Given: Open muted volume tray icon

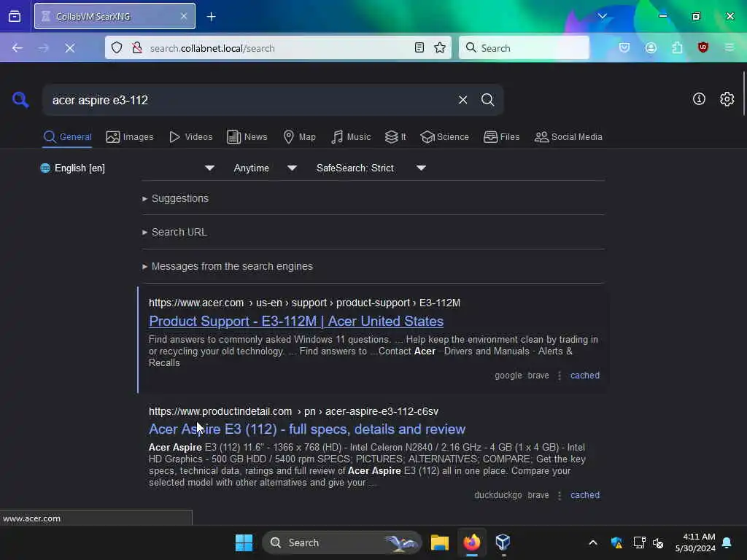Looking at the screenshot, I should pyautogui.click(x=659, y=542).
